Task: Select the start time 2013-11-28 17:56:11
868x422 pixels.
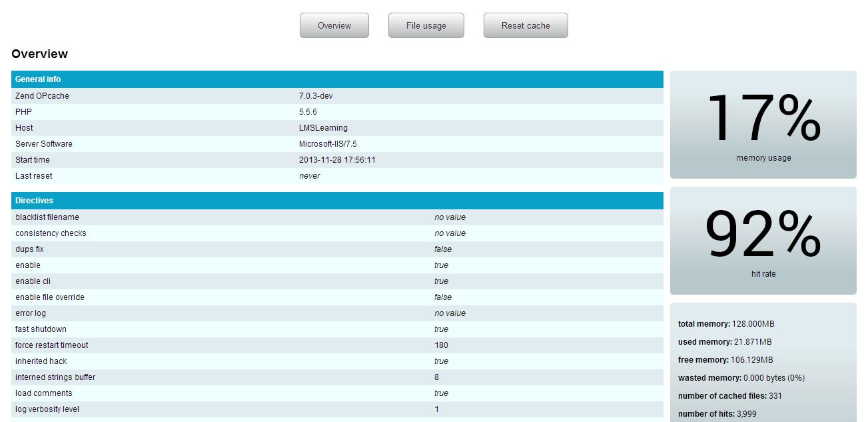Action: tap(337, 160)
